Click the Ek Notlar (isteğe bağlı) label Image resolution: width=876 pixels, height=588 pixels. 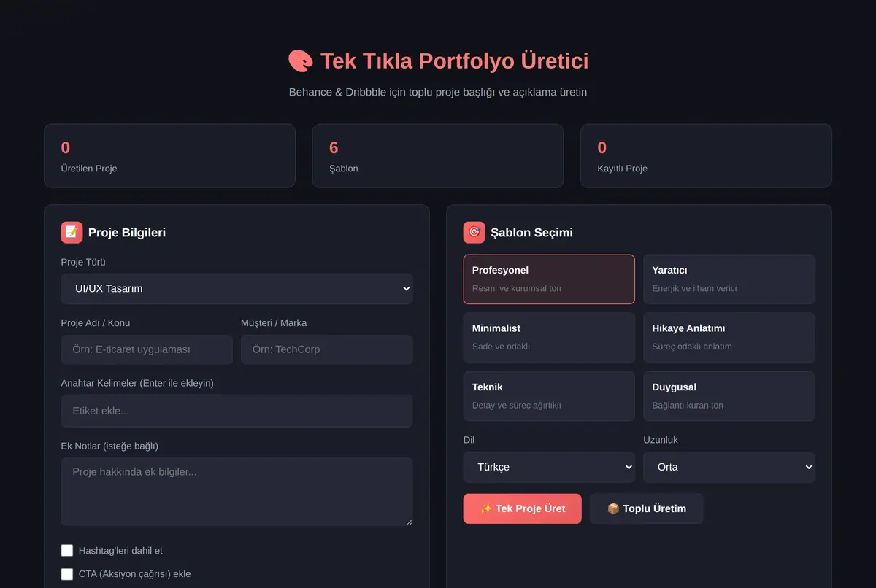[109, 446]
